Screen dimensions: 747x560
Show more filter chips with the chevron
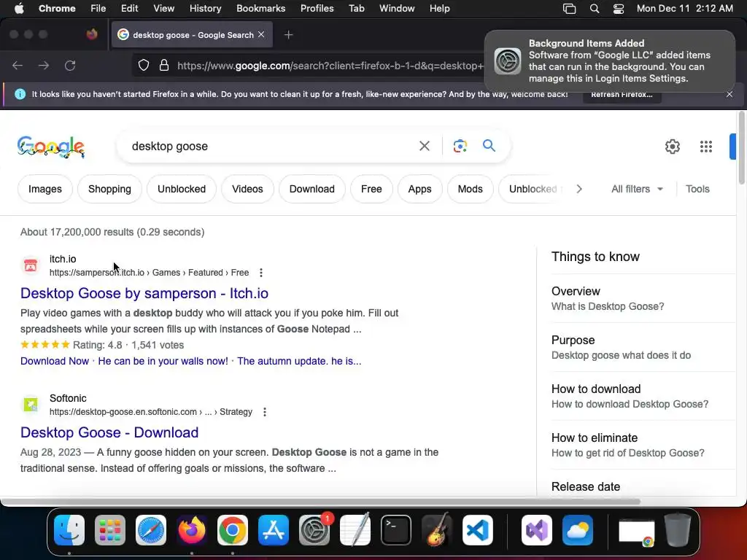tap(578, 189)
